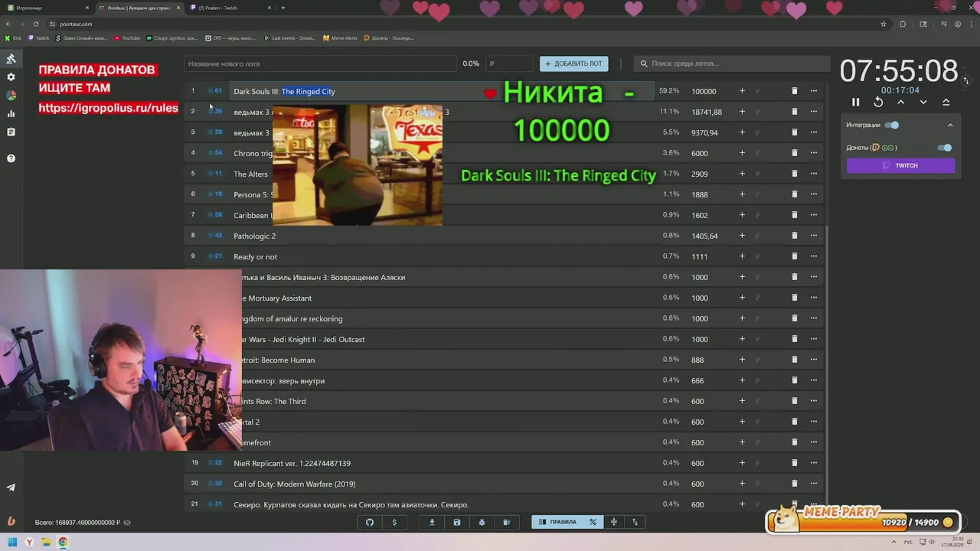Click the Meme Party progress bar
This screenshot has height=551, width=980.
coord(864,522)
